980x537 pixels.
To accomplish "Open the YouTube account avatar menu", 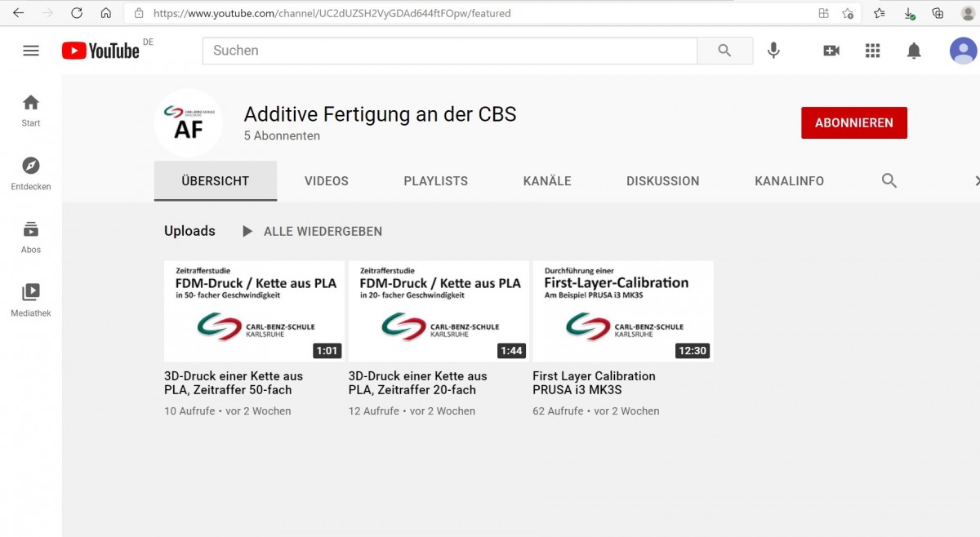I will point(963,51).
